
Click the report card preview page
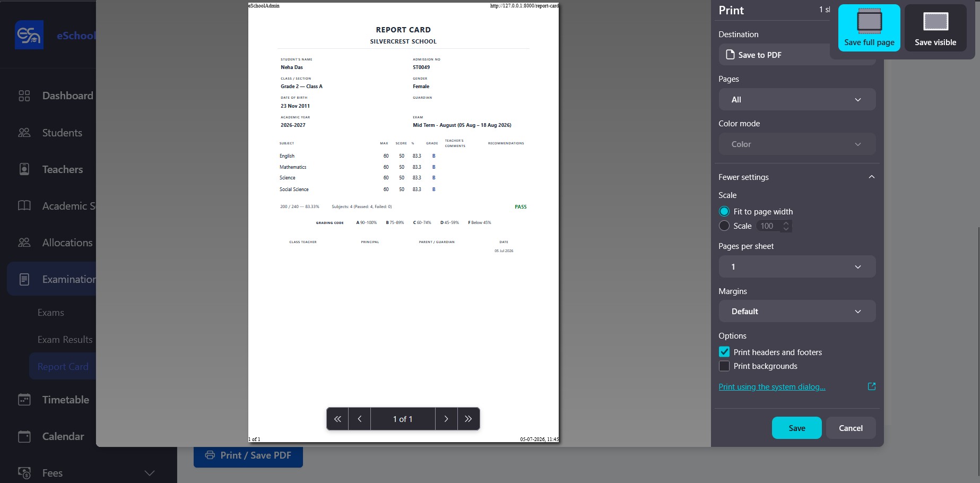403,222
